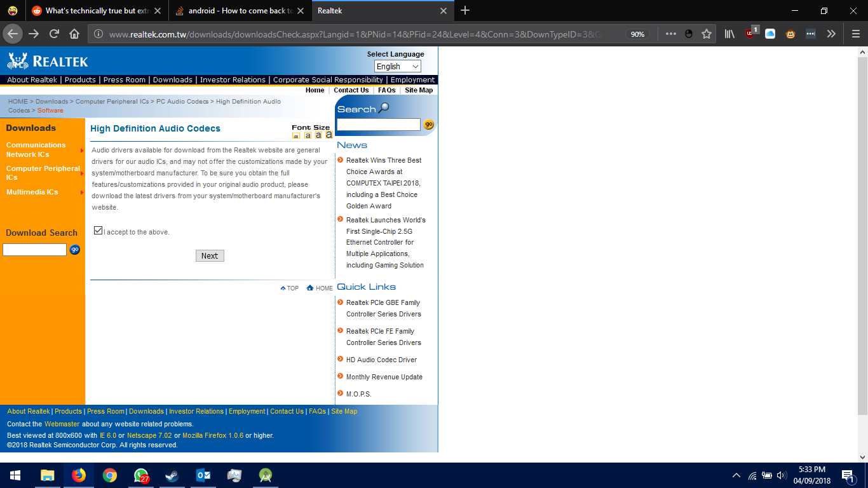Jump to TOP of the page link
This screenshot has width=868, height=488.
290,288
